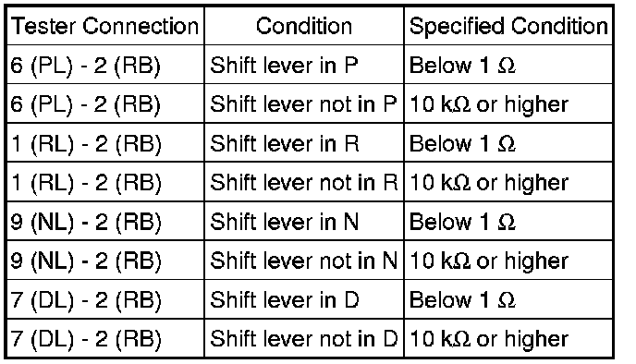Select the Shift lever in R cell
The height and width of the screenshot is (364, 636).
pyautogui.click(x=304, y=143)
